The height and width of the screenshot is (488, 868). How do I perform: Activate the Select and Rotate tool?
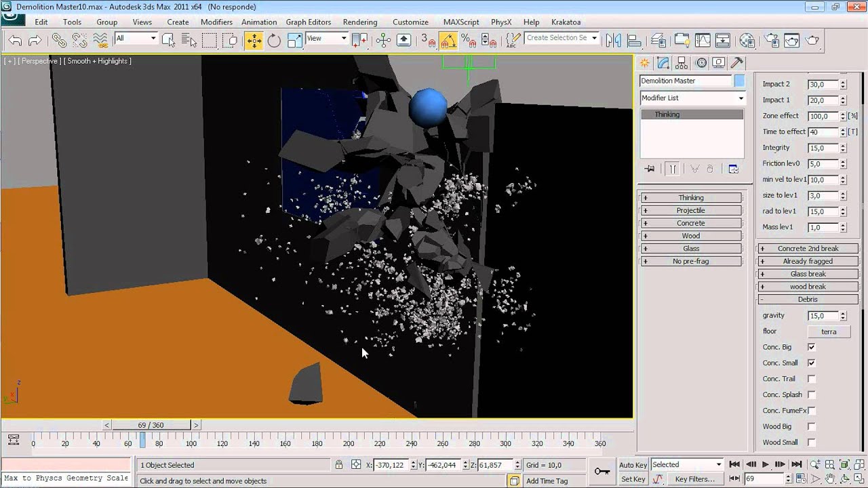[274, 41]
